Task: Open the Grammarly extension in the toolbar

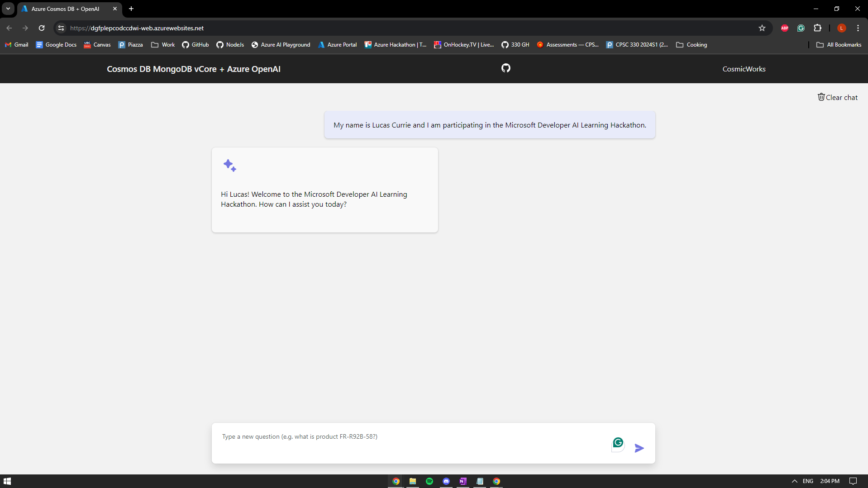Action: 801,28
